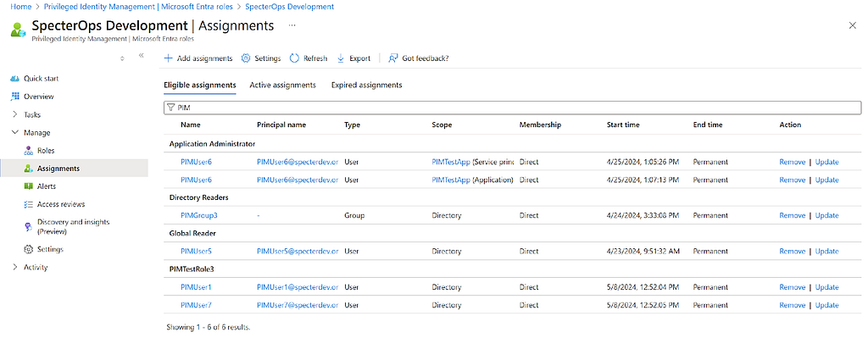Viewport: 868px width, 349px height.
Task: Click the sidebar Settings gear icon under Manage
Action: point(29,249)
